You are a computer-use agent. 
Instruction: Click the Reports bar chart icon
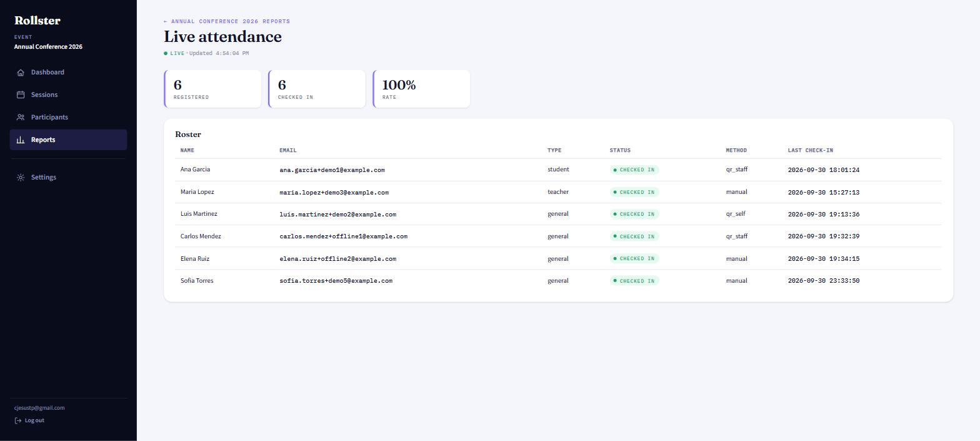point(21,140)
